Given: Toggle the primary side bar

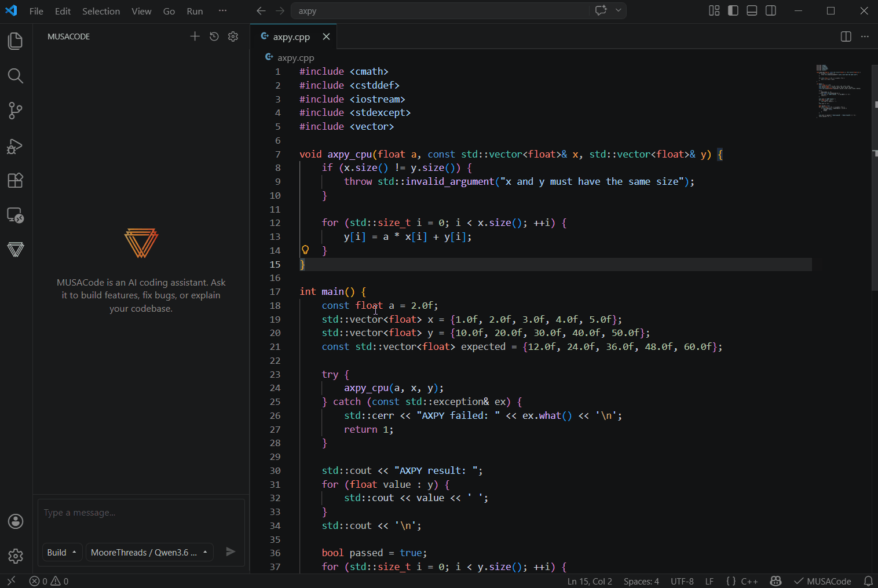Looking at the screenshot, I should click(x=733, y=10).
